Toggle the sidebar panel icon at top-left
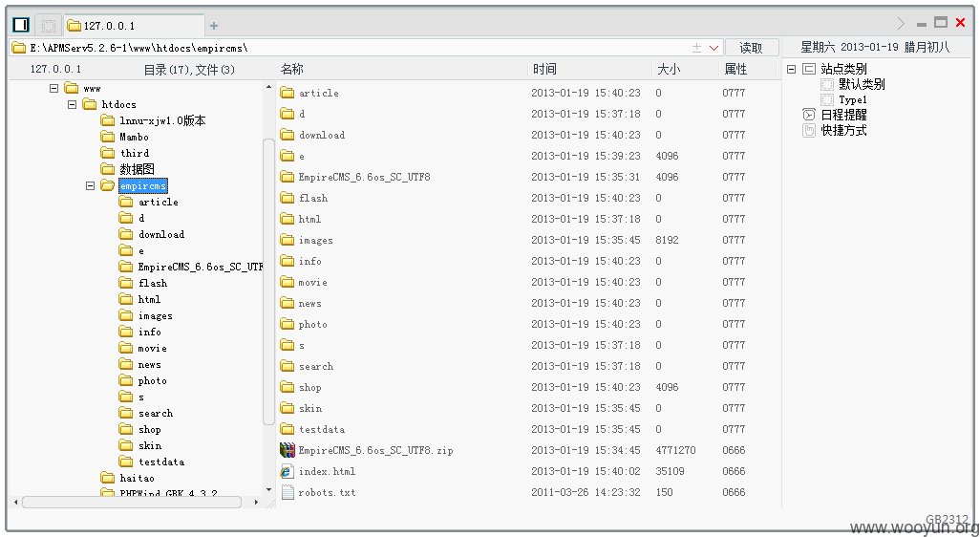This screenshot has height=537, width=980. pyautogui.click(x=21, y=25)
